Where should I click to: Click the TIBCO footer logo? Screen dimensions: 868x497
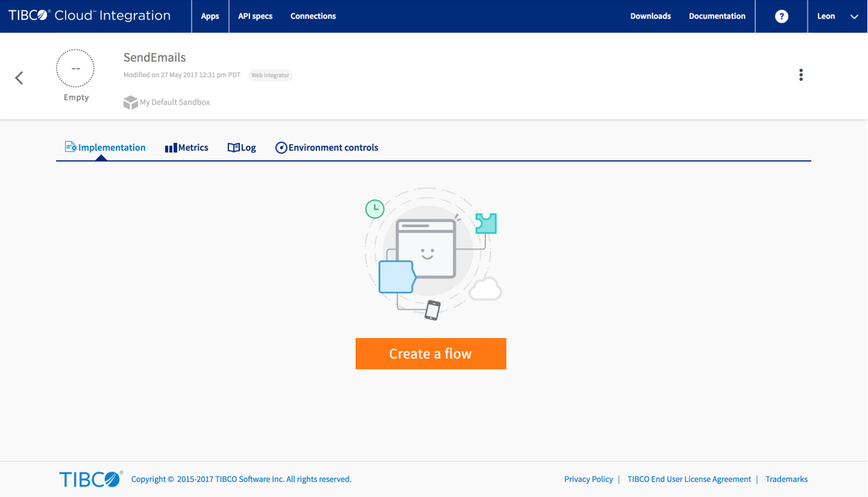coord(91,479)
